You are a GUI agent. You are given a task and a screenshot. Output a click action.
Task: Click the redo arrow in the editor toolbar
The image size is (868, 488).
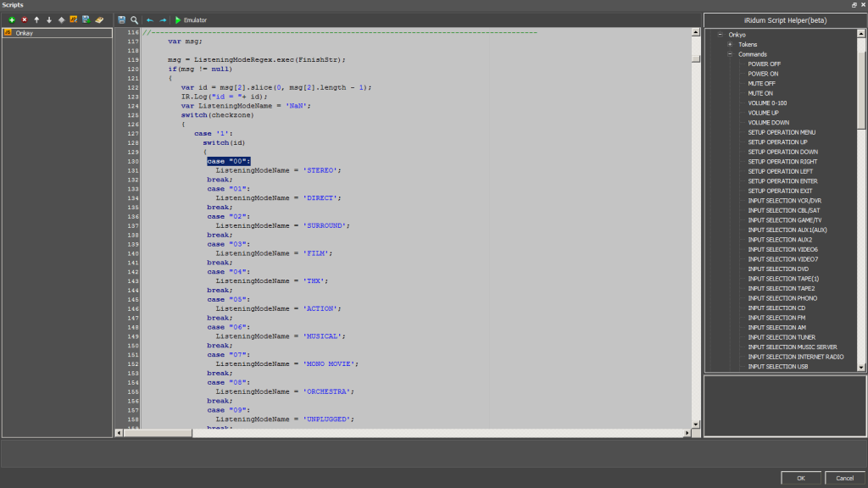point(163,19)
